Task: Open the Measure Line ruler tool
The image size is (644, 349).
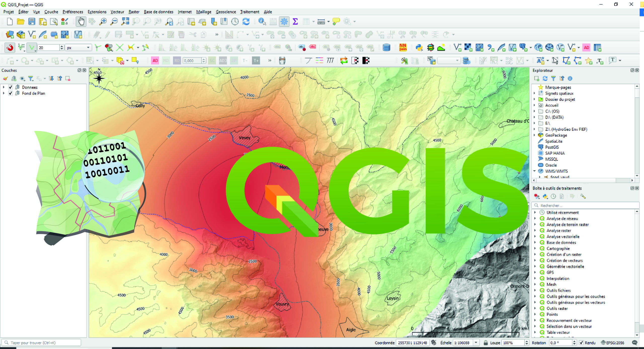Action: [321, 22]
